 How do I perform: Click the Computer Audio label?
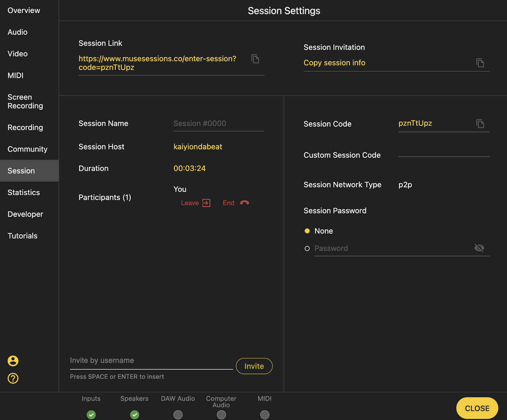point(221,402)
